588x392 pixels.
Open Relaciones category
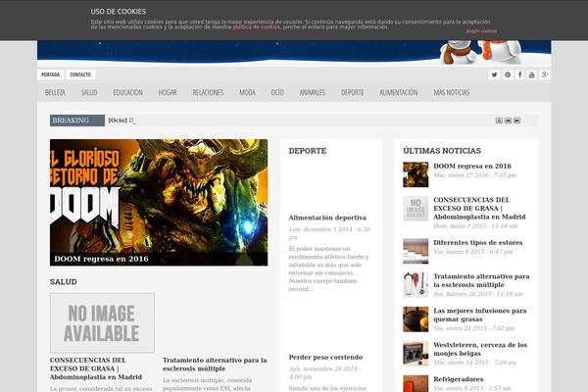(x=208, y=92)
